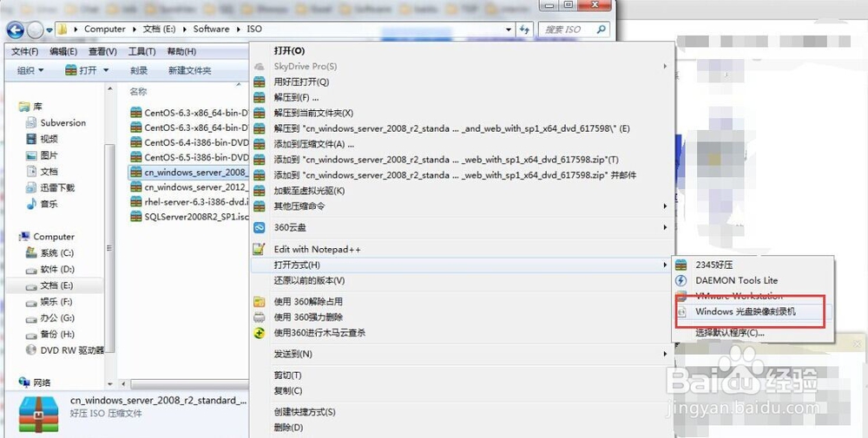Click the 使用360进行木马云查杀 green icon
Image resolution: width=868 pixels, height=438 pixels.
pyautogui.click(x=259, y=333)
